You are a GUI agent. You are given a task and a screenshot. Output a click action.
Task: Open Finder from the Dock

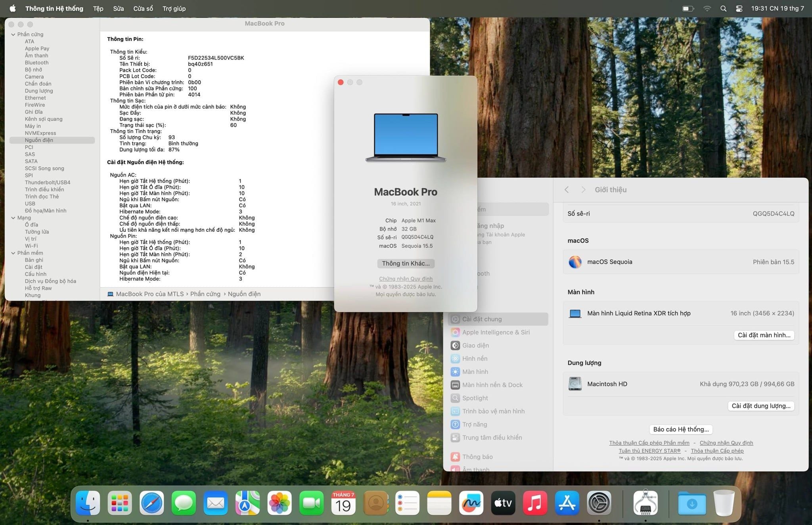tap(88, 503)
